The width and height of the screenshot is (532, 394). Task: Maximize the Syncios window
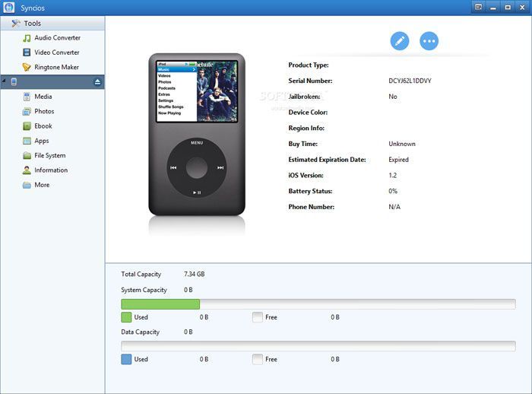(508, 8)
